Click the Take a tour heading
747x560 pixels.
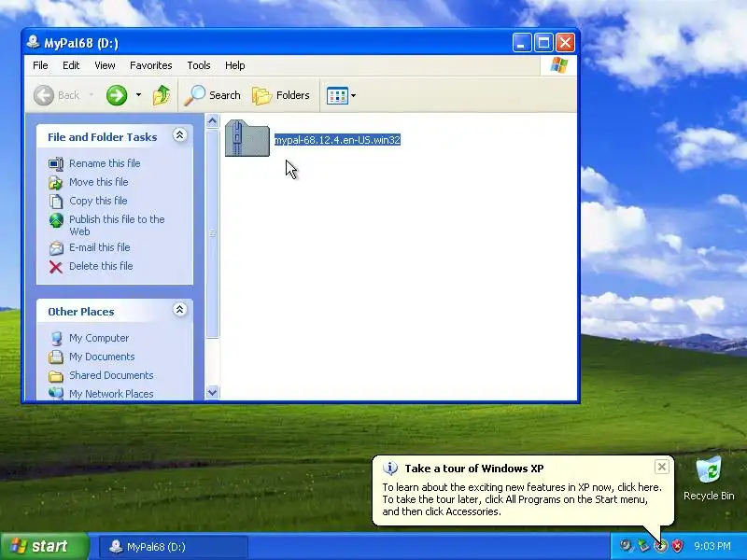pos(474,469)
